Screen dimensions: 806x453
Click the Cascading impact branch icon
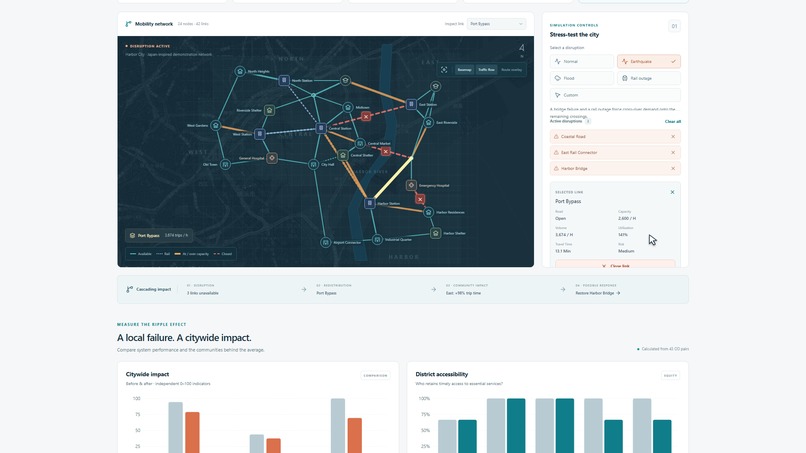click(130, 289)
